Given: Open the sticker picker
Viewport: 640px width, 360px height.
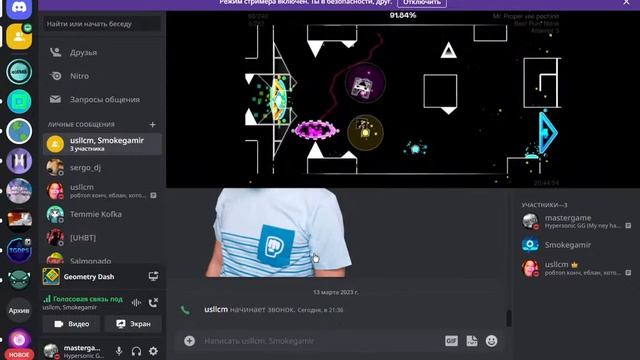Looking at the screenshot, I should 472,341.
